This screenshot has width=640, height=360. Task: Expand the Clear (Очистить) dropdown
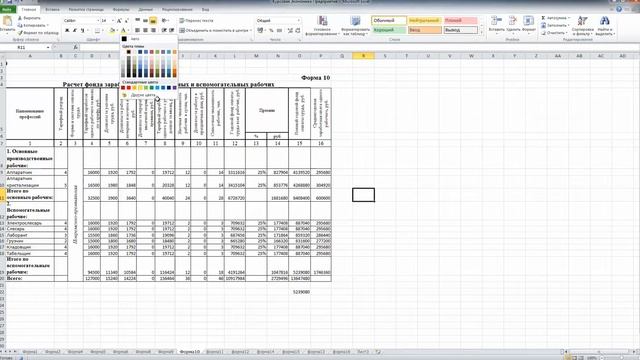point(567,33)
